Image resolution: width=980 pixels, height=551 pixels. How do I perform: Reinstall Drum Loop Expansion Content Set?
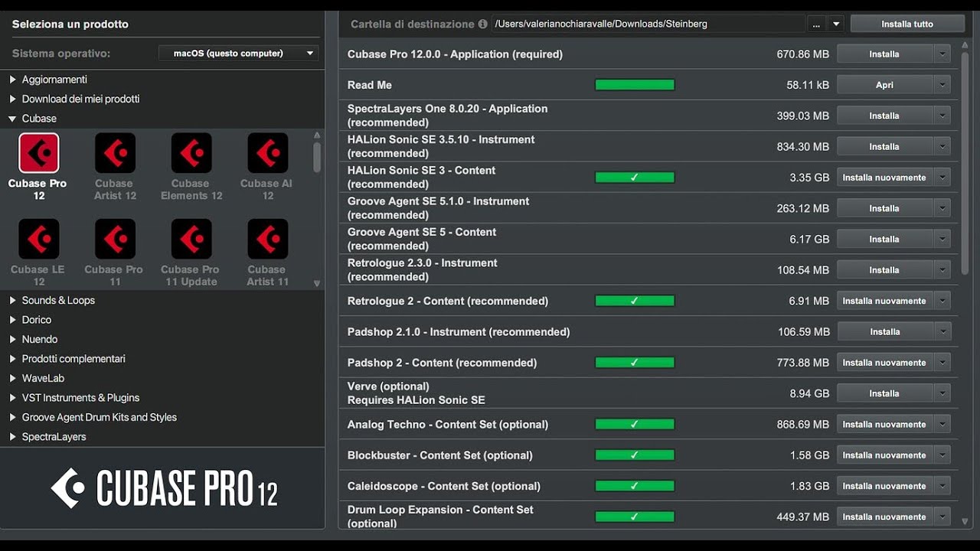pyautogui.click(x=884, y=517)
